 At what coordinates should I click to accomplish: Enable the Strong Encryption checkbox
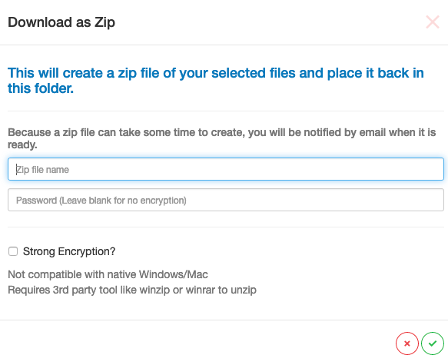13,251
